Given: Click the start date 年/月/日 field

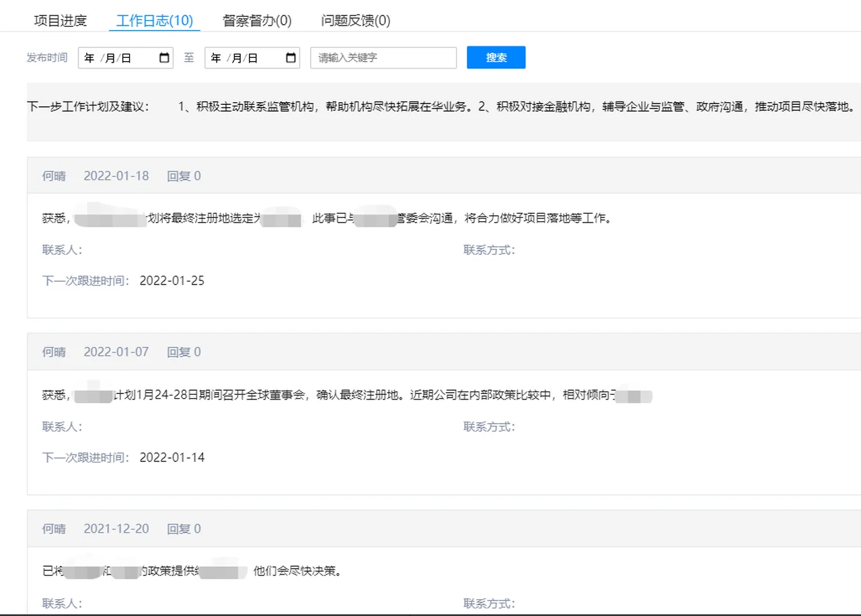Looking at the screenshot, I should point(126,58).
